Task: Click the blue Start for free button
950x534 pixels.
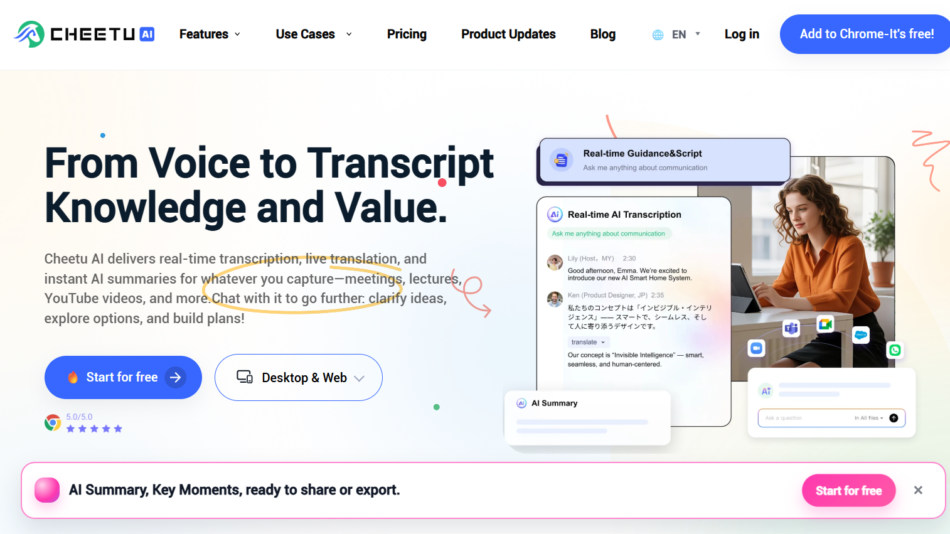Action: pos(123,377)
